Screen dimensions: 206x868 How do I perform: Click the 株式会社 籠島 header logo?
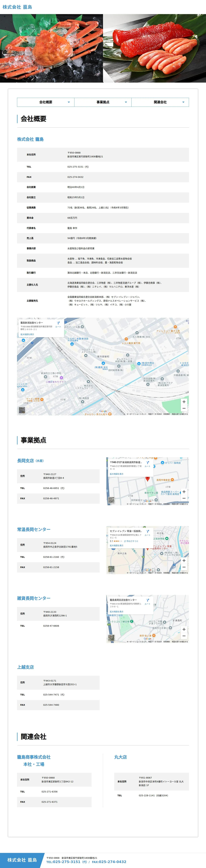click(x=17, y=7)
